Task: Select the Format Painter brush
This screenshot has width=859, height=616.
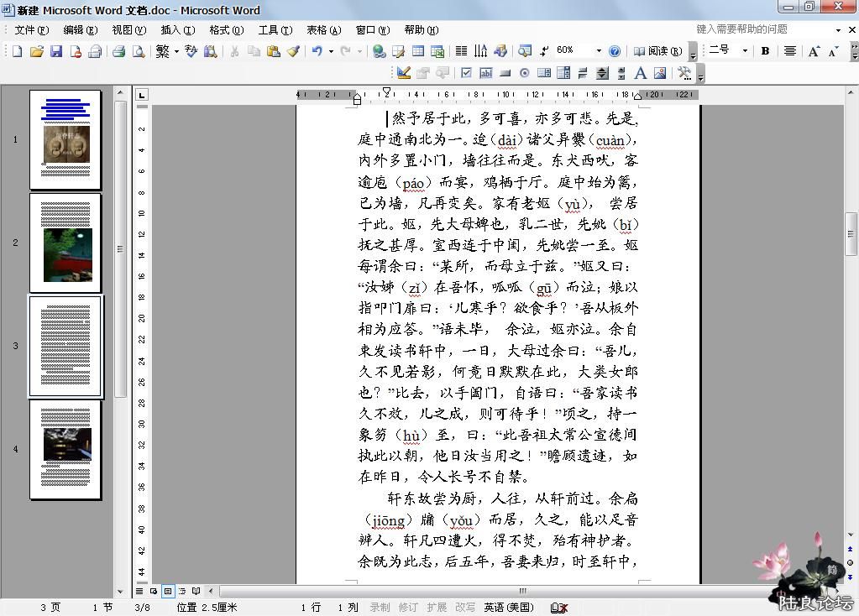Action: click(x=293, y=51)
